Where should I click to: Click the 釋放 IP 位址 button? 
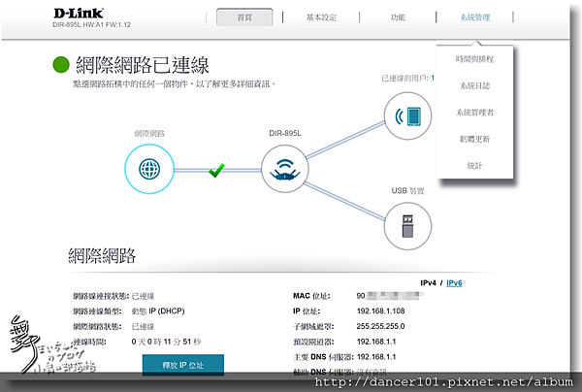coord(183,365)
